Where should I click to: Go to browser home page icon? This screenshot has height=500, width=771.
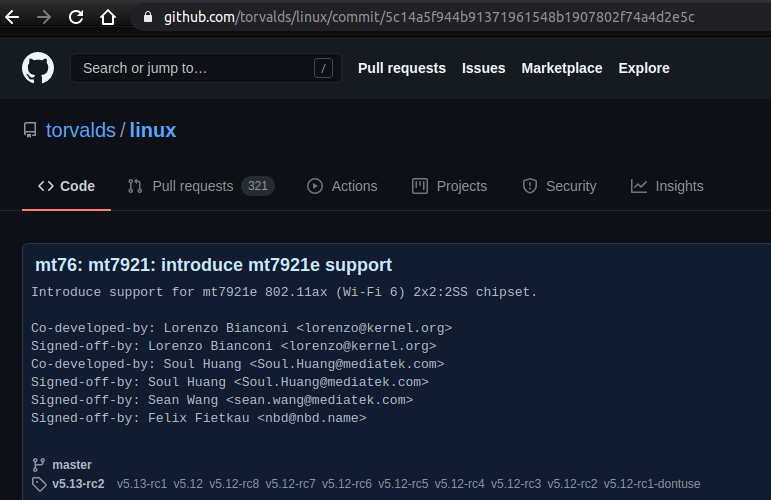(x=108, y=17)
